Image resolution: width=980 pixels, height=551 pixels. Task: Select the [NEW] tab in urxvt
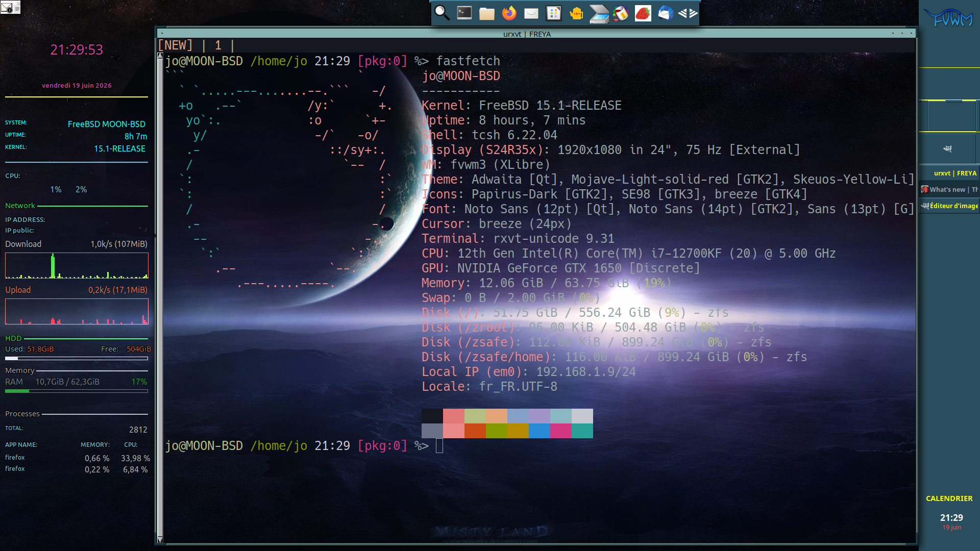coord(175,45)
